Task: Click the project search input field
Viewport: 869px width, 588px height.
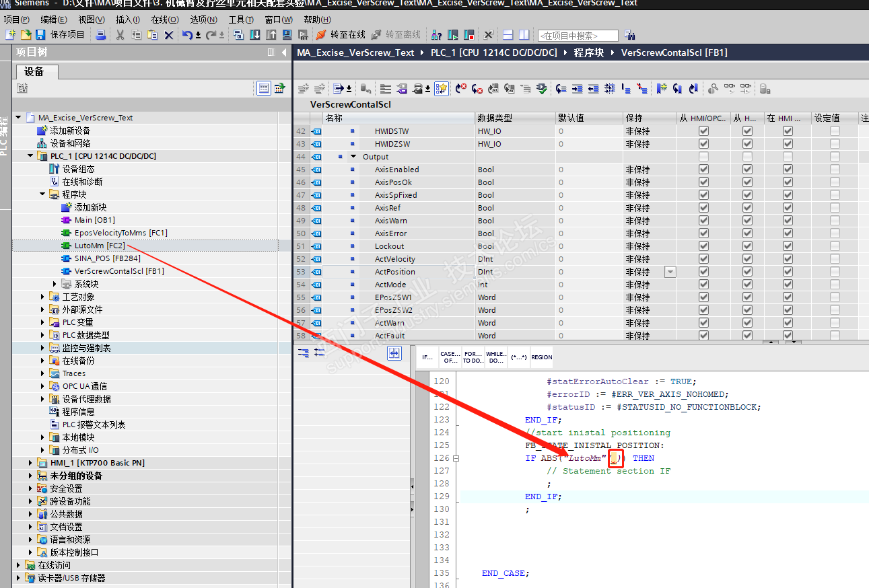Action: (578, 36)
